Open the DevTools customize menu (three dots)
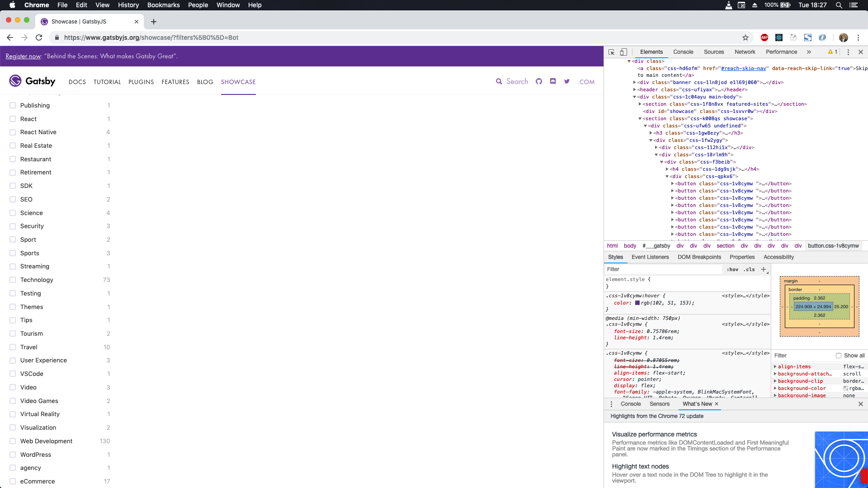The image size is (868, 488). click(x=848, y=52)
